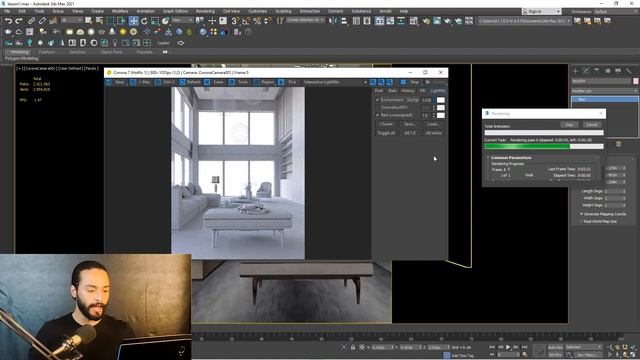The width and height of the screenshot is (640, 360).
Task: Click the Mirror tool icon
Action: [x=333, y=20]
